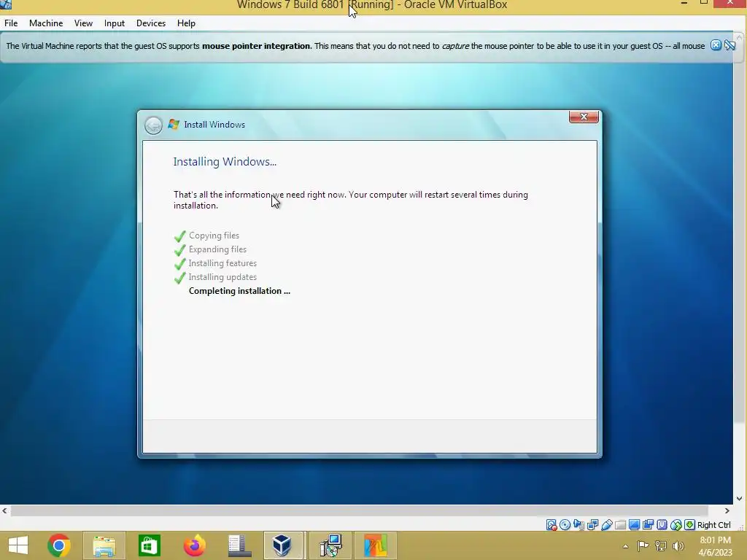Click the VirtualBox window title icon
This screenshot has width=747, height=560.
pos(6,4)
